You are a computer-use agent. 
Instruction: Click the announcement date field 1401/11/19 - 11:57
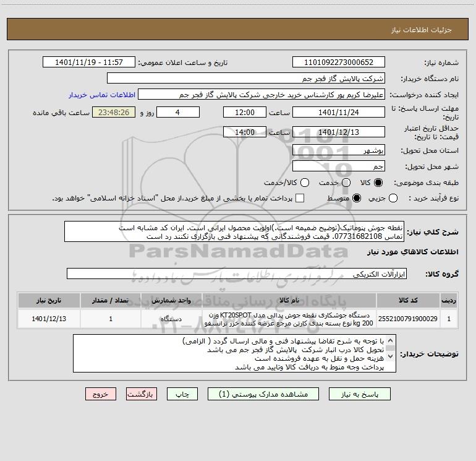pyautogui.click(x=89, y=62)
